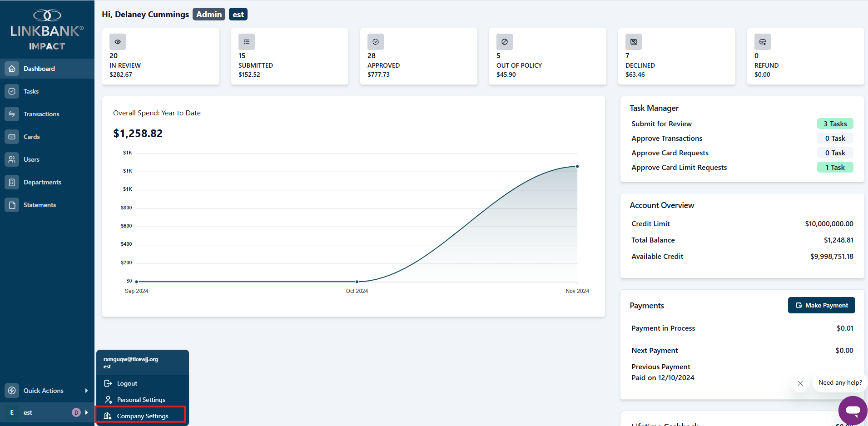This screenshot has width=868, height=426.
Task: Click the Users people icon
Action: [x=12, y=159]
